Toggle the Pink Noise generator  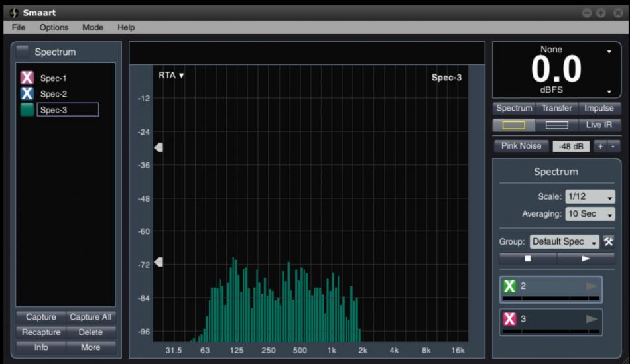pos(521,146)
